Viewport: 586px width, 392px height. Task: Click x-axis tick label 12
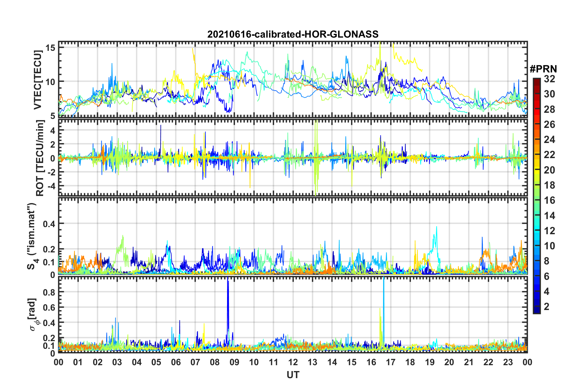pyautogui.click(x=293, y=362)
